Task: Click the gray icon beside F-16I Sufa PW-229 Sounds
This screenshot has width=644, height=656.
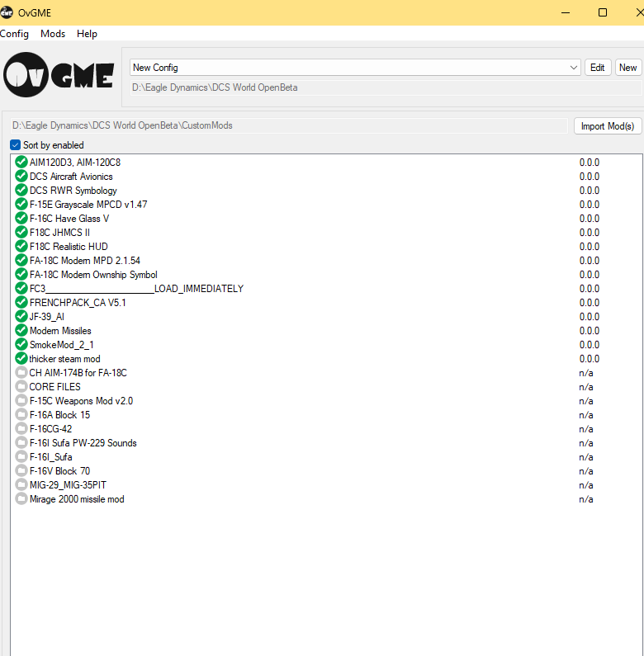Action: (21, 442)
